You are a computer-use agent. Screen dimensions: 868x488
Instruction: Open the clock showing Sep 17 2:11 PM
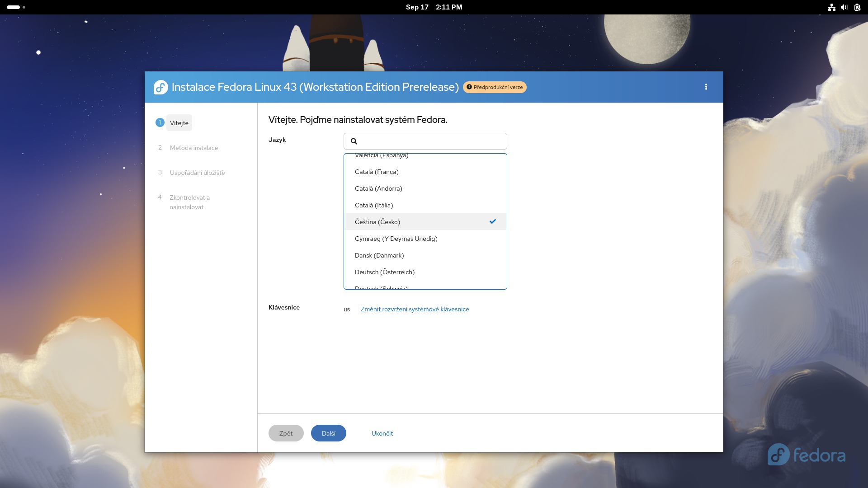pyautogui.click(x=434, y=7)
